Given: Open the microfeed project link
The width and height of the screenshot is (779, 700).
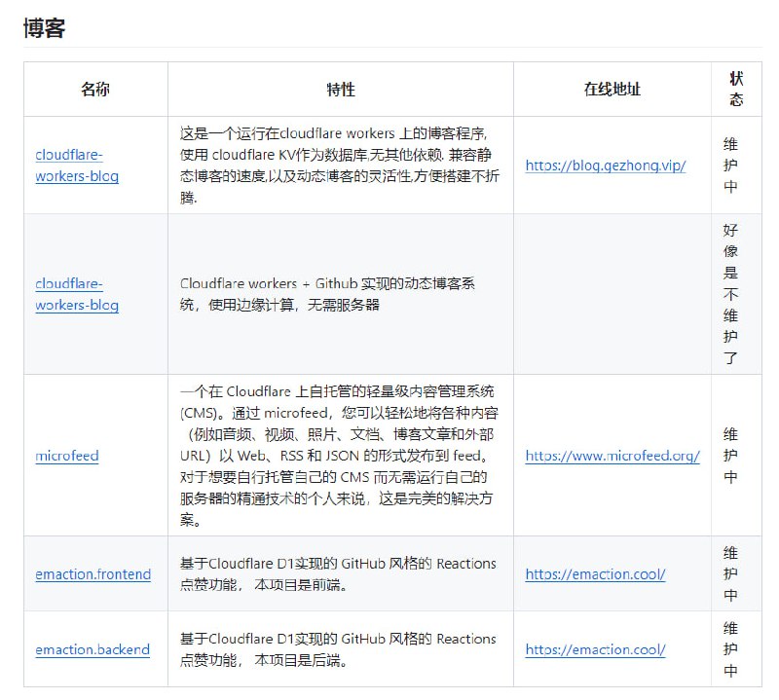Looking at the screenshot, I should (65, 456).
